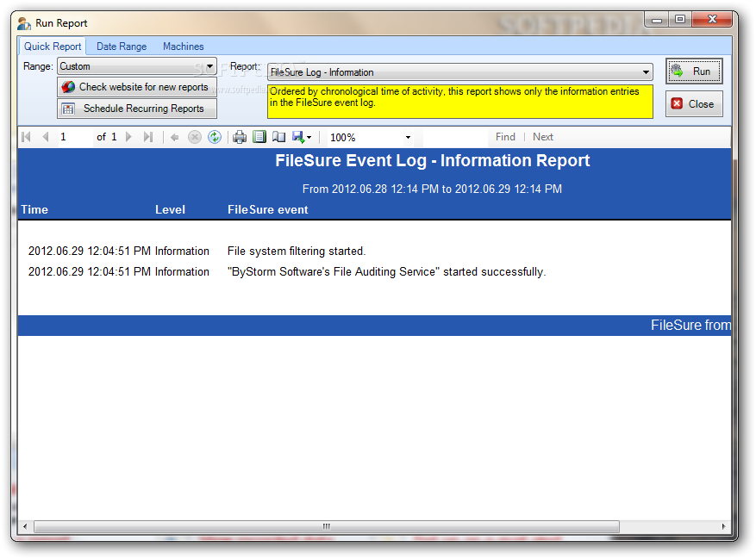Switch to print layout view
The width and height of the screenshot is (756, 559).
point(259,137)
